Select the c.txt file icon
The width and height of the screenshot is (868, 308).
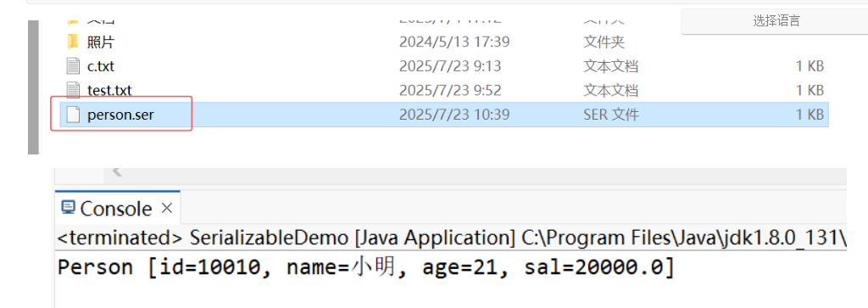[x=73, y=66]
